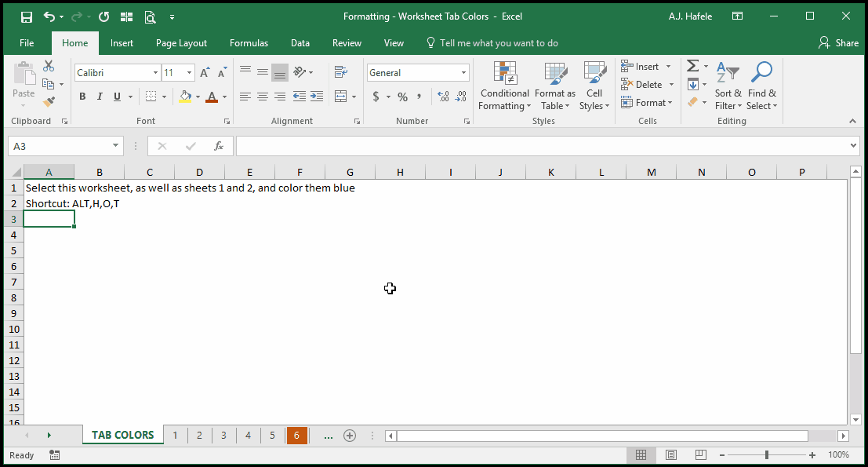Click the Clear eraser icon
The height and width of the screenshot is (467, 868).
coord(692,102)
